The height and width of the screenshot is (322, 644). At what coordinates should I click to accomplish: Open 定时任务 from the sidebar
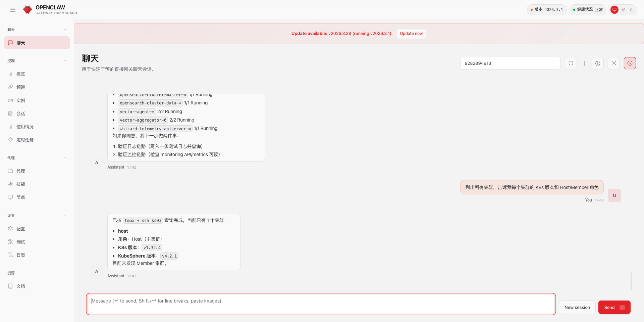click(x=25, y=140)
